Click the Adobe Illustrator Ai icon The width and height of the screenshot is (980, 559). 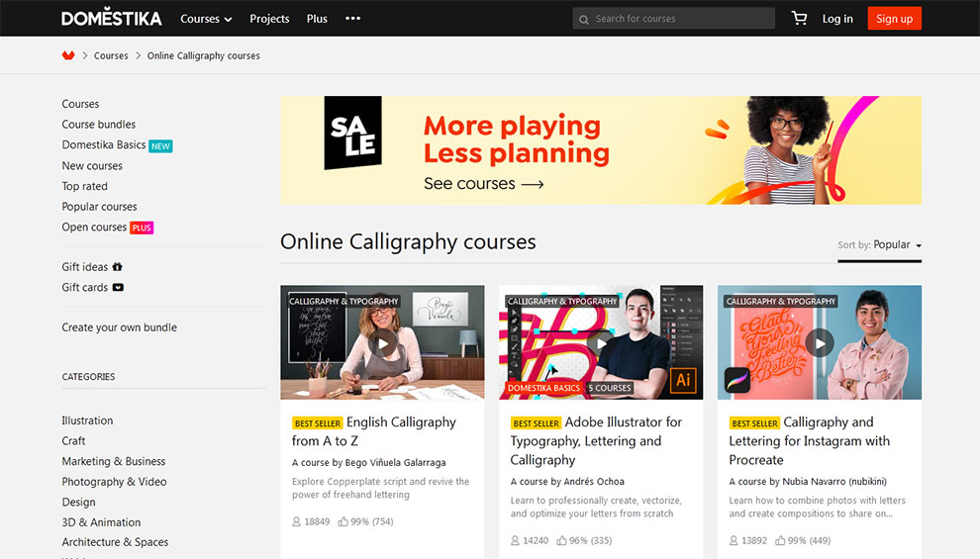[683, 380]
